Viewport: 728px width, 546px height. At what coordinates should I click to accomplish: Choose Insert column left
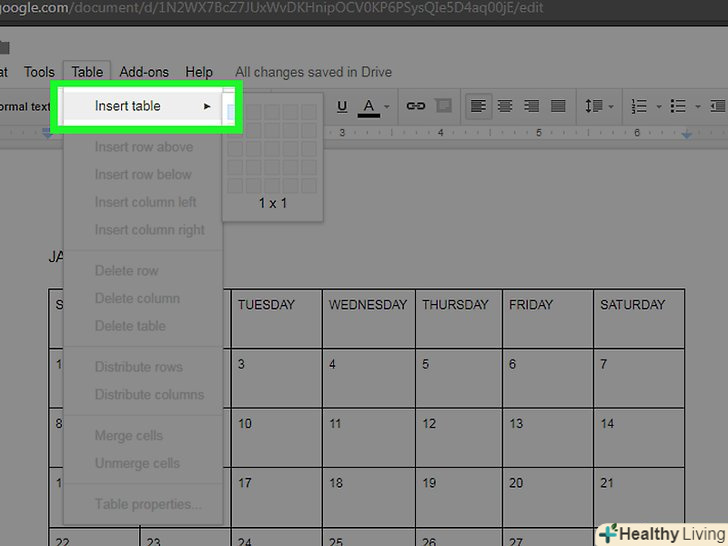click(x=143, y=202)
